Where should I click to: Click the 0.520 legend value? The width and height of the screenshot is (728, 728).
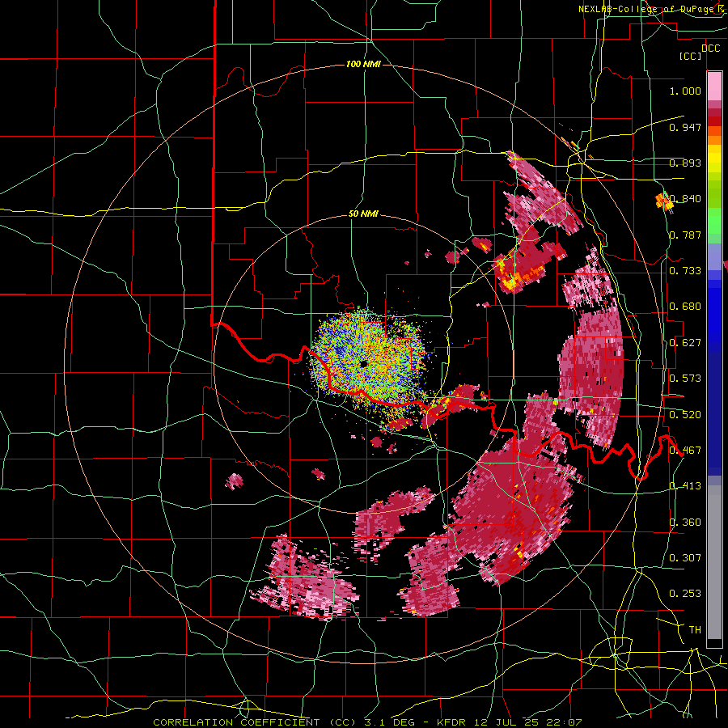coord(685,415)
